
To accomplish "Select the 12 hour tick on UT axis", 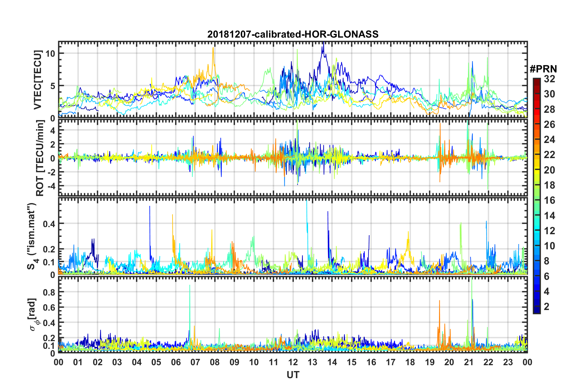I will [x=293, y=362].
